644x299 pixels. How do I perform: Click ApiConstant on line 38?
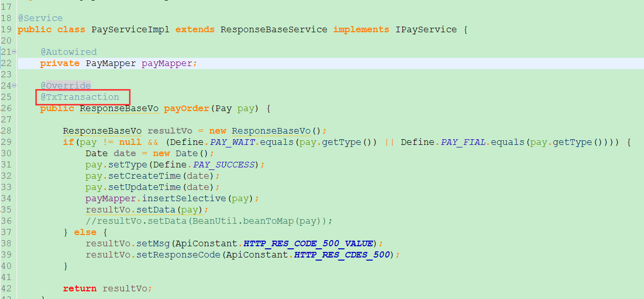(x=206, y=243)
